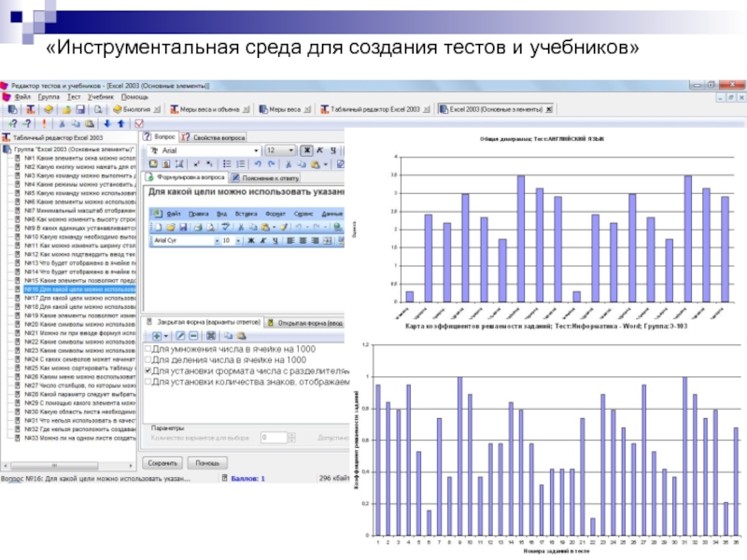Close the 'Excel 2003 (Основные элементы)' document tab

[x=549, y=109]
